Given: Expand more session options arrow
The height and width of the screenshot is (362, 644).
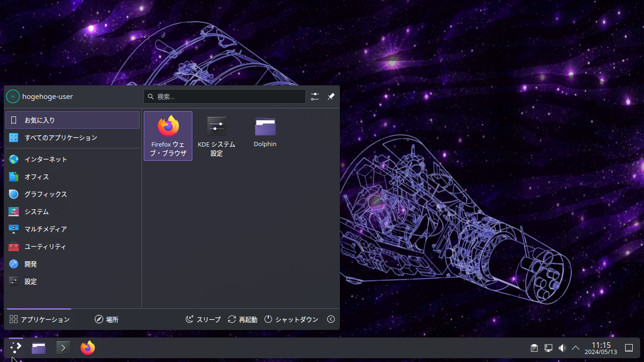Looking at the screenshot, I should [331, 320].
